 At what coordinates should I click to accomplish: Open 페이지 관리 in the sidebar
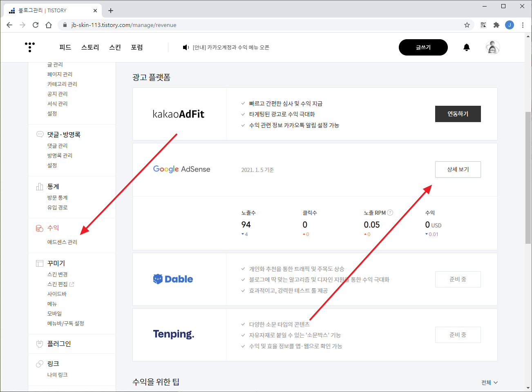(x=60, y=74)
